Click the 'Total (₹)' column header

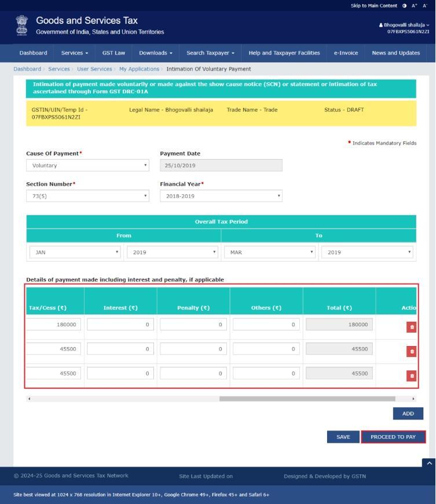tap(339, 308)
